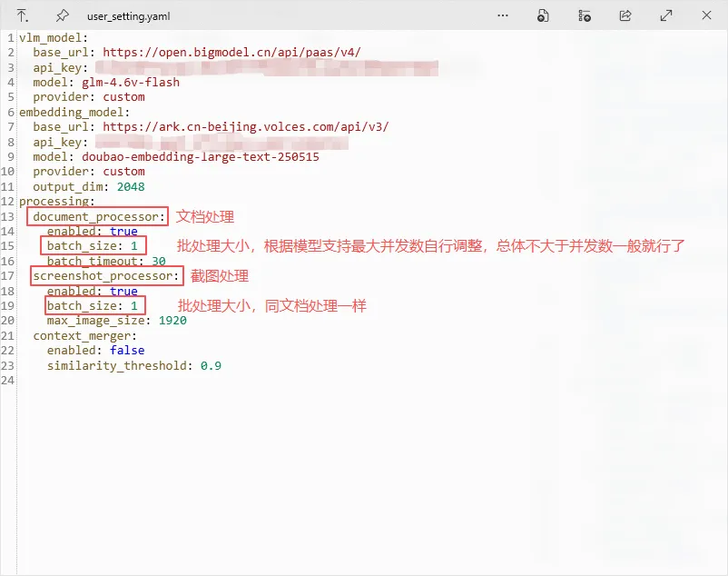Click the true value under screenshot_processor enabled
The width and height of the screenshot is (728, 576).
[124, 291]
